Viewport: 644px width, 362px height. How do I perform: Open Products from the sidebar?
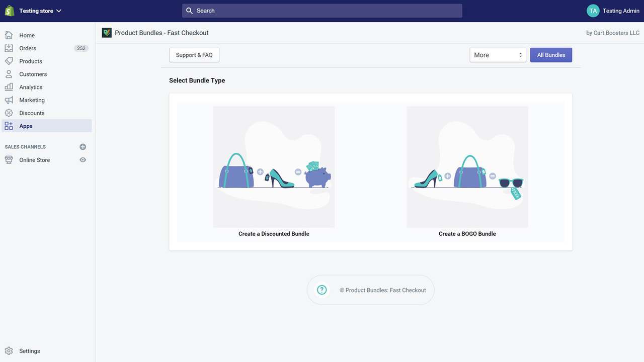[x=9, y=61]
